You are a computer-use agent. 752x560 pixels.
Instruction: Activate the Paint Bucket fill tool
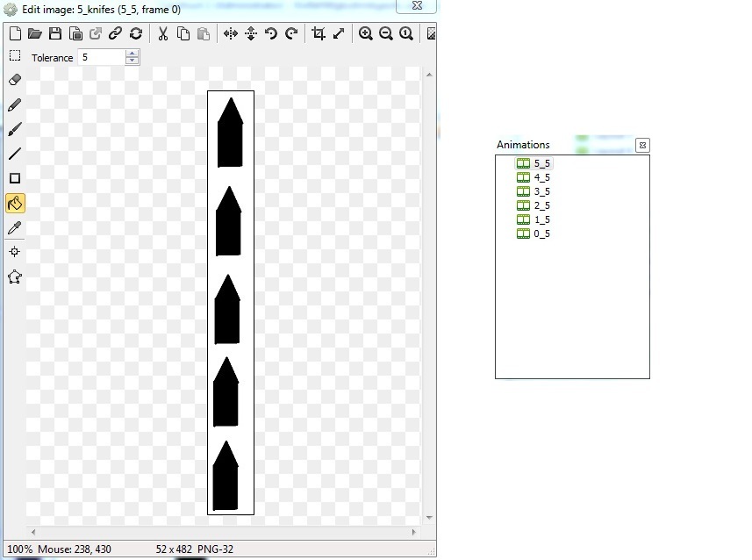pyautogui.click(x=14, y=204)
